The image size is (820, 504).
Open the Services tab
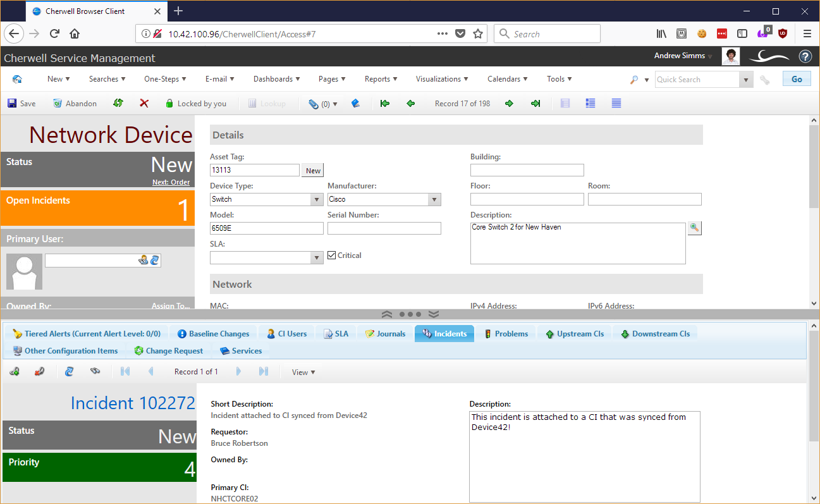click(x=241, y=351)
